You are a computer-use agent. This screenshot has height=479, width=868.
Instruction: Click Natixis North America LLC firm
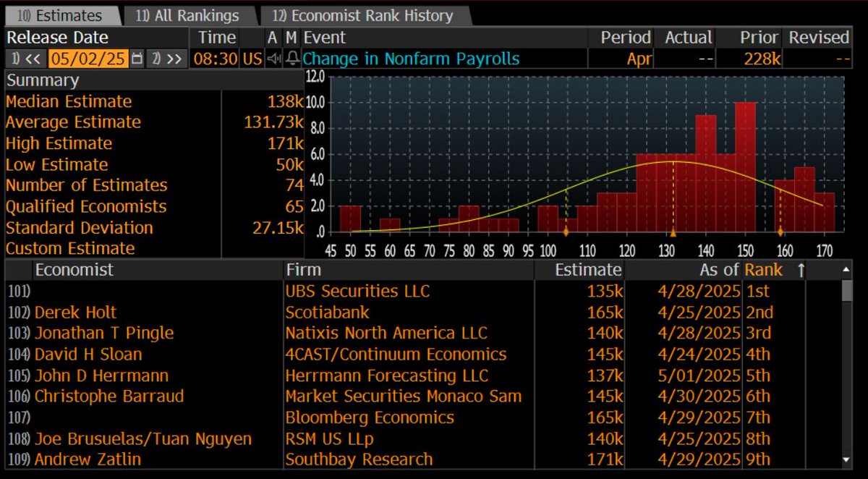(x=386, y=334)
